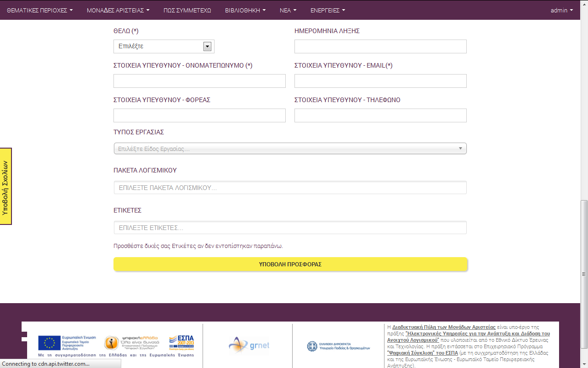Open the ΒΙΒΛΙΟΘΗΚΗ menu
Screen dimensions: 588x368
coord(245,10)
